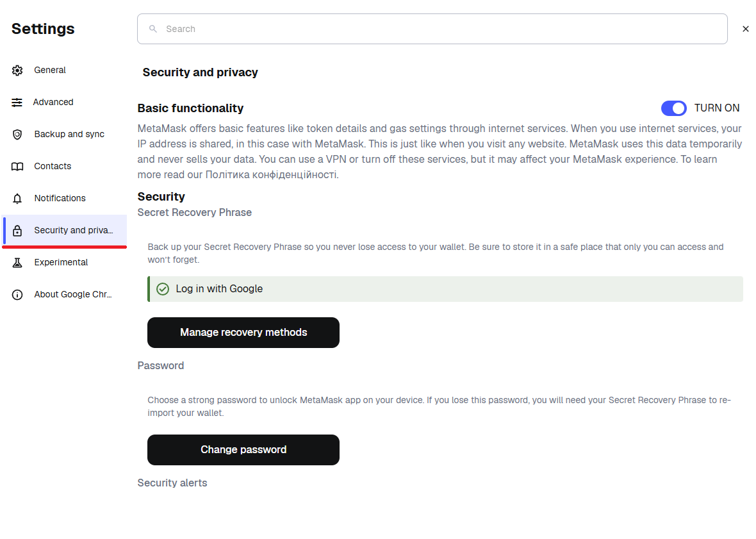Open the Політика конфіденційності privacy link
756x539 pixels.
(x=271, y=175)
